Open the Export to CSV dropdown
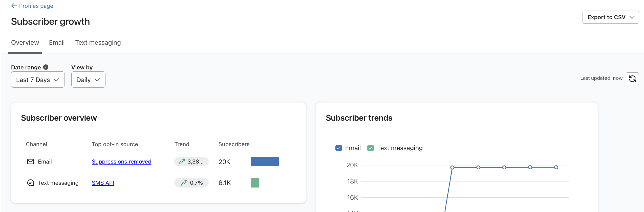This screenshot has height=212, width=644. point(610,17)
